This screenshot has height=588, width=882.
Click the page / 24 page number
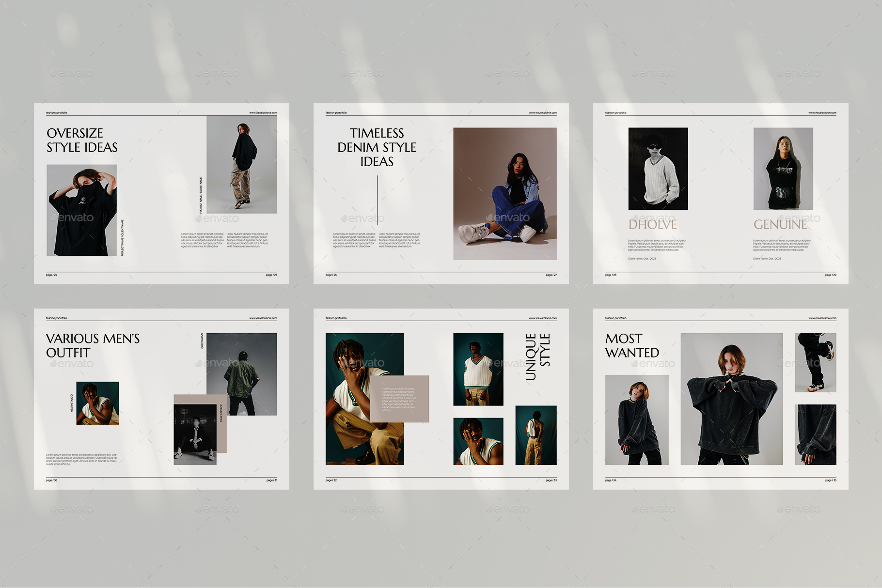pyautogui.click(x=51, y=274)
